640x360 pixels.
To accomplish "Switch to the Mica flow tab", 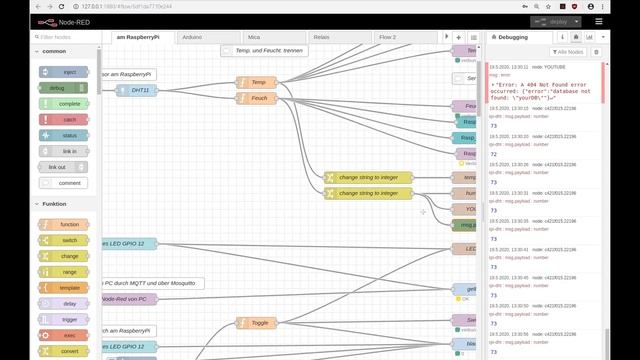I will pos(274,37).
